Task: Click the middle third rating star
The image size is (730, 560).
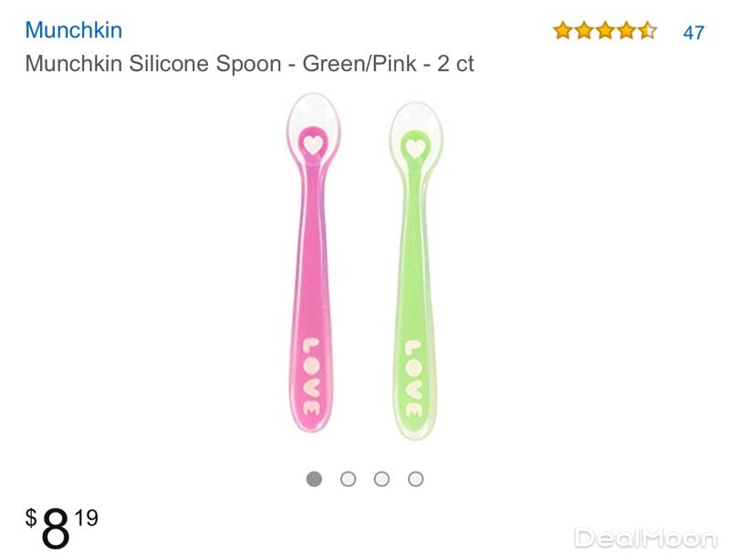Action: [x=605, y=31]
